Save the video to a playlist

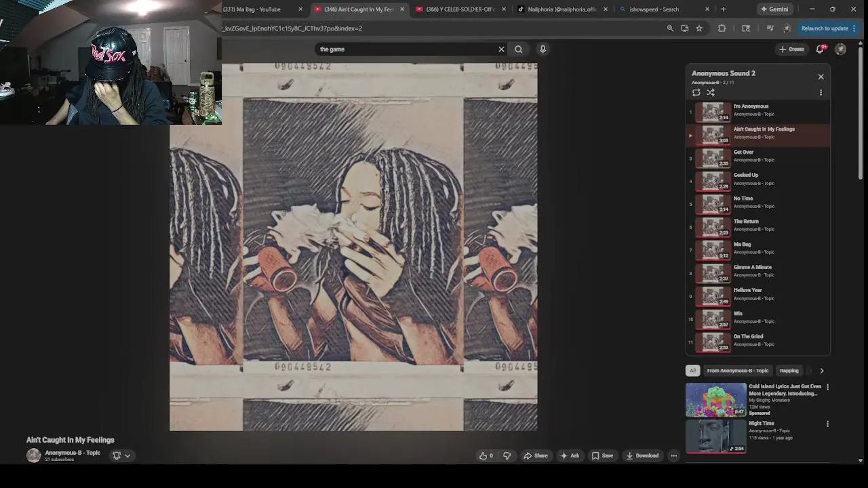tap(602, 455)
